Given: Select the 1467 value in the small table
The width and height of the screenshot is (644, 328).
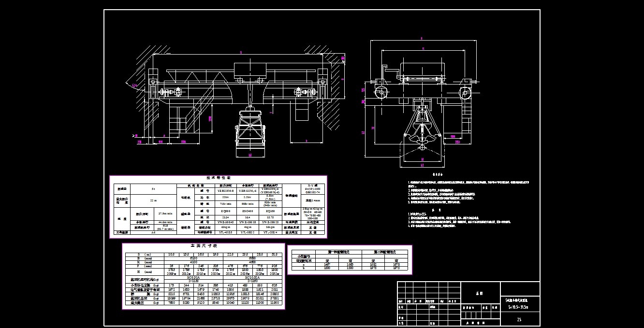Looking at the screenshot, I should (x=327, y=265).
